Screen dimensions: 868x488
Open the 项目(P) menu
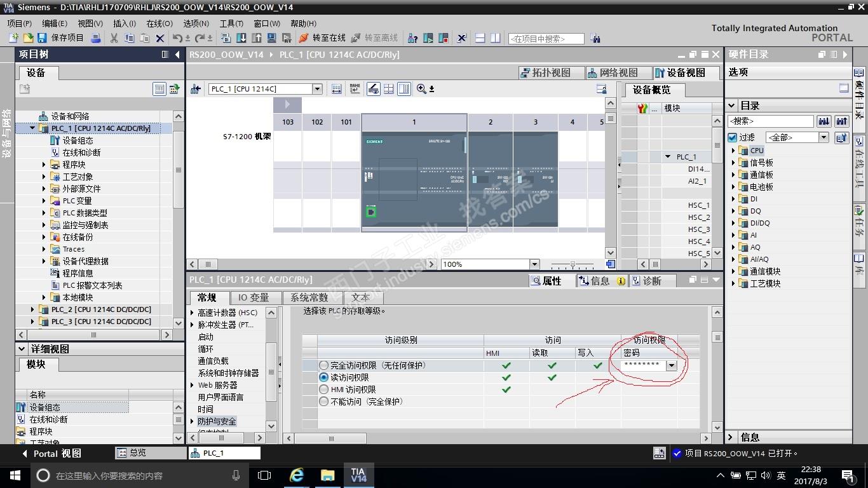(x=20, y=24)
